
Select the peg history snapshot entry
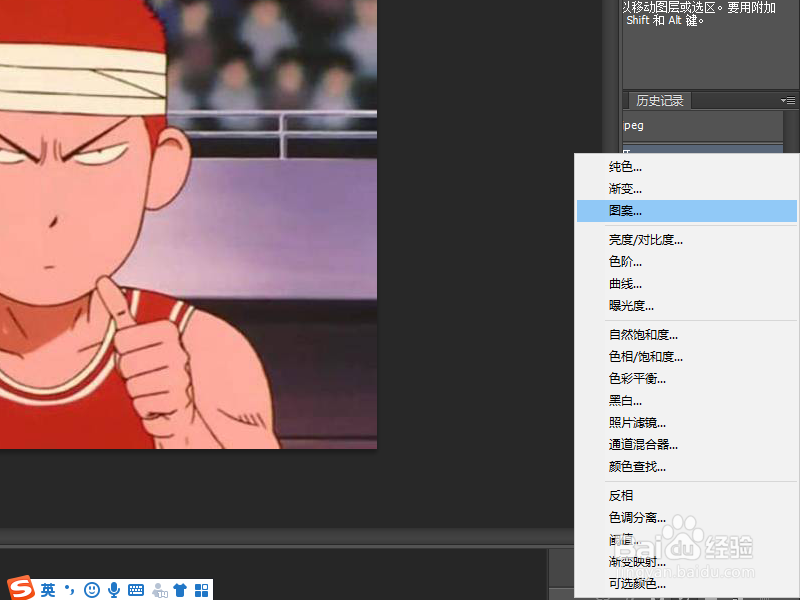click(x=703, y=126)
